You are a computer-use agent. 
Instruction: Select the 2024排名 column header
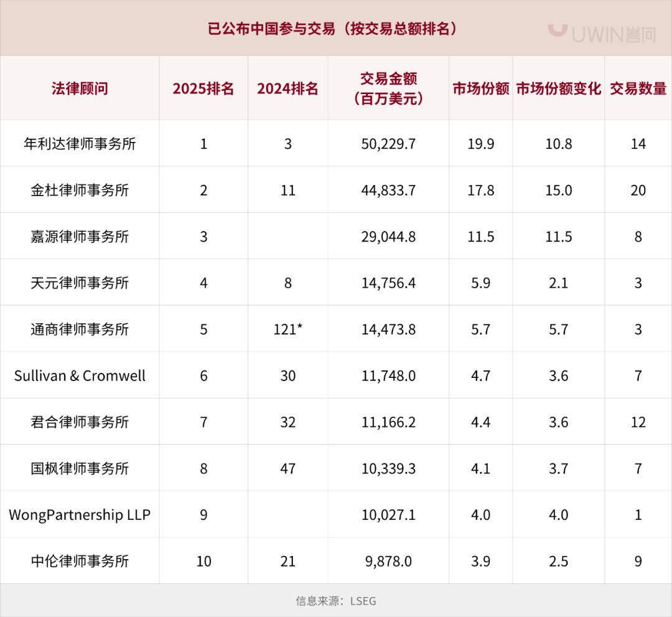(x=287, y=88)
